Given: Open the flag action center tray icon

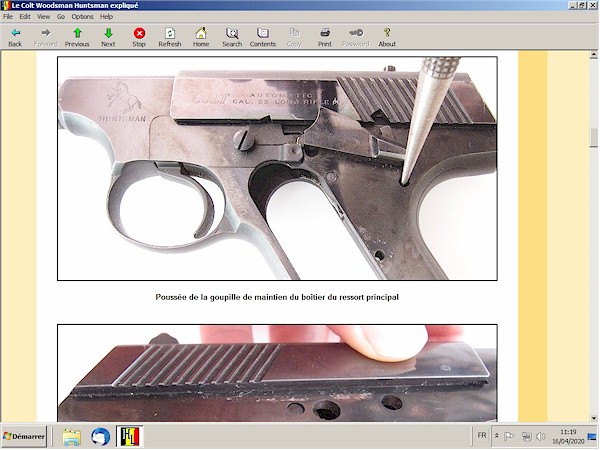Looking at the screenshot, I should (509, 436).
